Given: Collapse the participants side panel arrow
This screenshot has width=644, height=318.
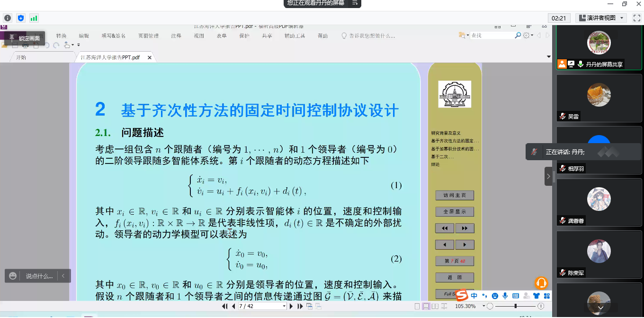Looking at the screenshot, I should click(548, 176).
